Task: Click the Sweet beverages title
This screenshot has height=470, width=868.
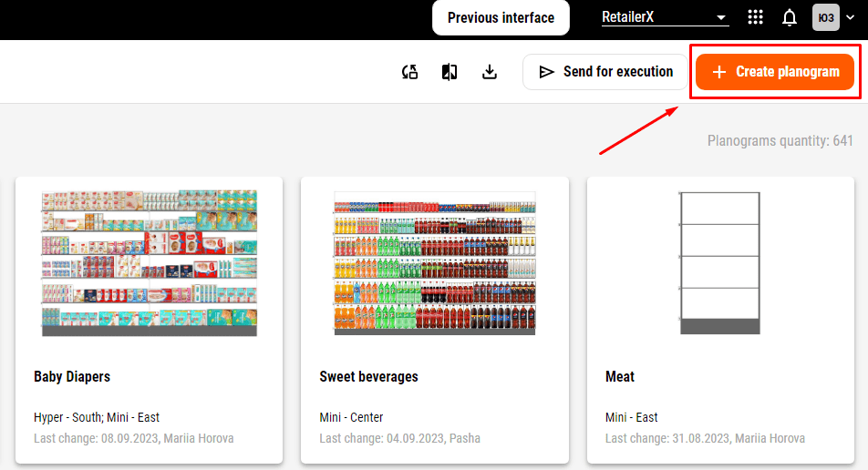Action: pos(368,376)
